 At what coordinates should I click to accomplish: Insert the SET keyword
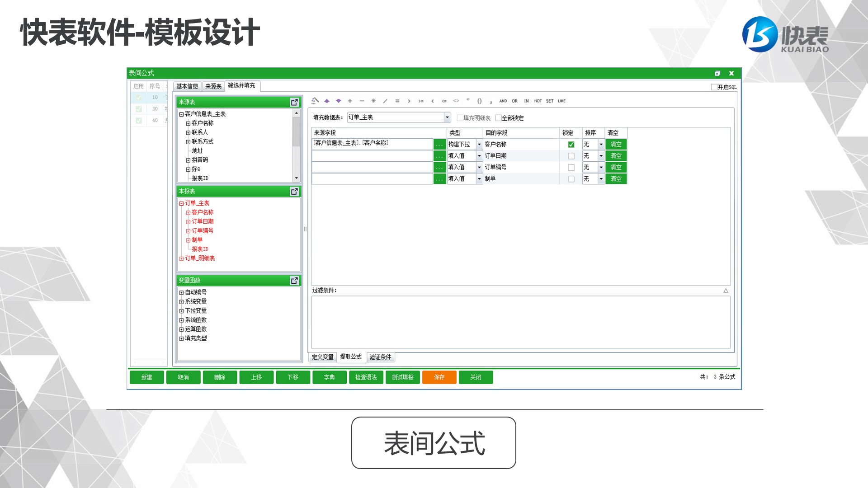pyautogui.click(x=550, y=101)
